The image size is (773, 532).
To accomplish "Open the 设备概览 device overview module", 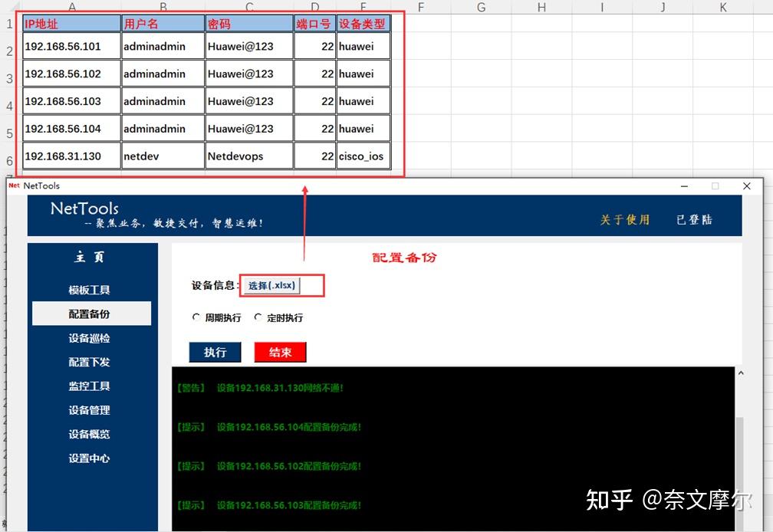I will (x=90, y=434).
